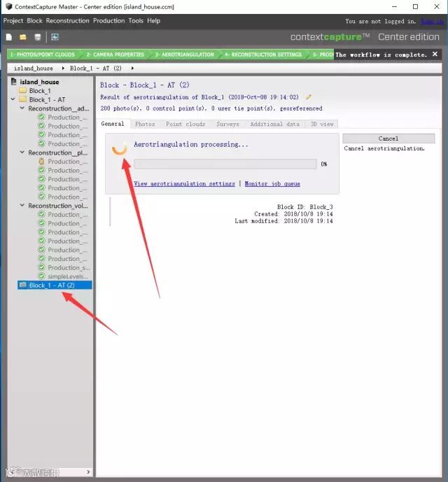The height and width of the screenshot is (482, 448).
Task: Open the Project menu
Action: point(13,21)
